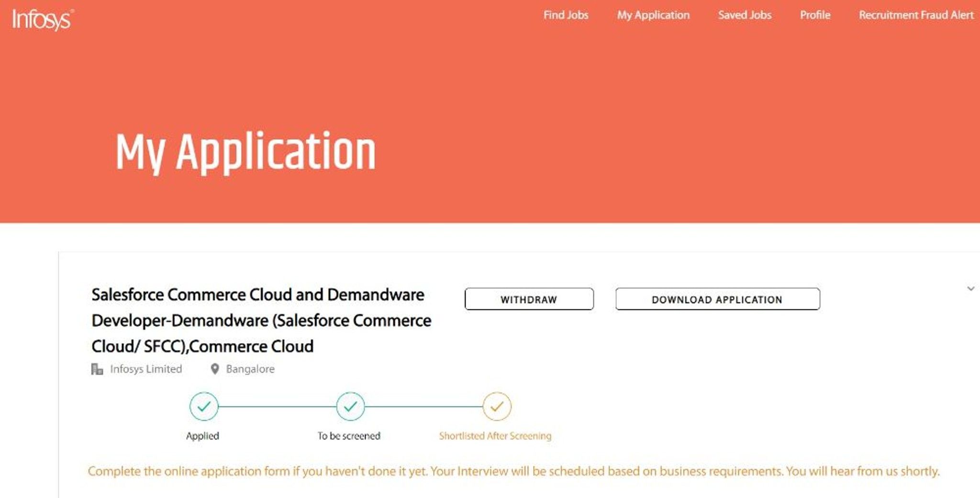Viewport: 980px width, 498px height.
Task: Click the Applied step checkmark circle
Action: [x=204, y=407]
